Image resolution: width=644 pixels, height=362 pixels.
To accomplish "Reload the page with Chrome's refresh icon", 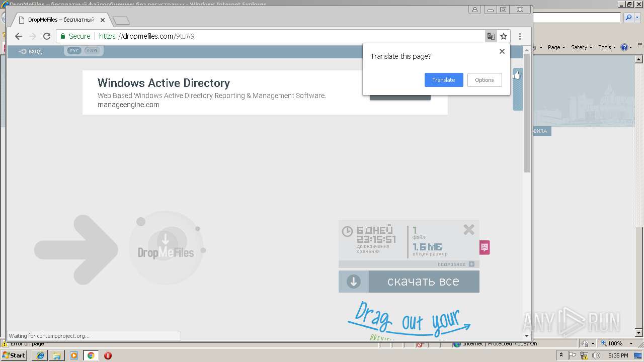I will pyautogui.click(x=47, y=36).
